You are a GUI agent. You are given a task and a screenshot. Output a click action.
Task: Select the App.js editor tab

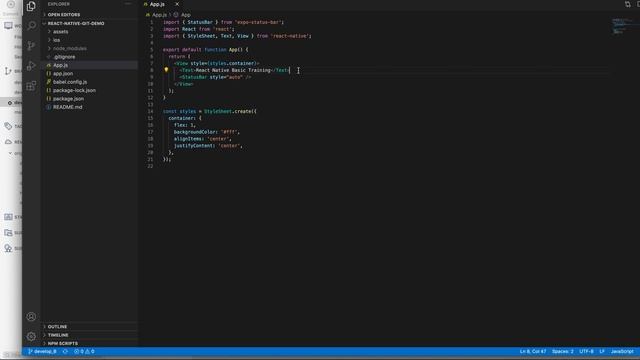(157, 4)
